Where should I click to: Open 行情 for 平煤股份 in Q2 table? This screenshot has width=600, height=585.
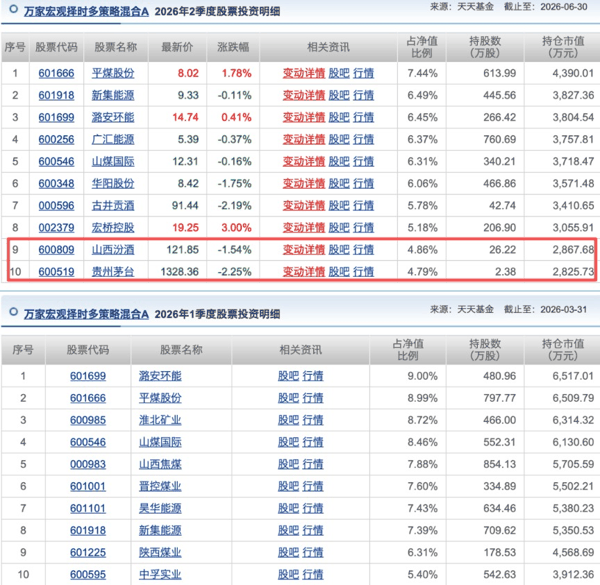363,73
